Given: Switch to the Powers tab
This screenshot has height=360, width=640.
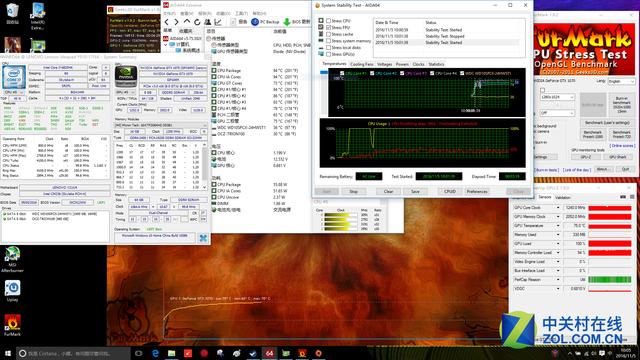Looking at the screenshot, I should point(402,64).
